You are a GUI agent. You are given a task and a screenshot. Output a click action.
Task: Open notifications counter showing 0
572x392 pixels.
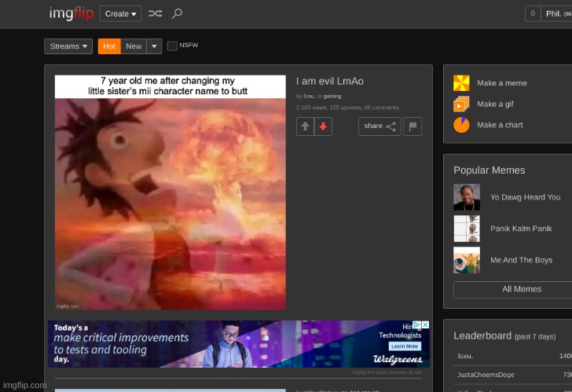pos(533,14)
